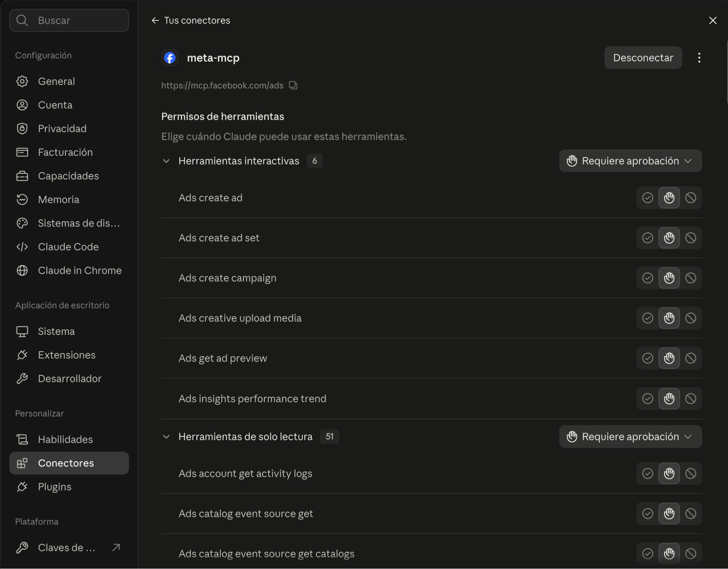This screenshot has height=569, width=728.
Task: Close the settings dialog
Action: coord(713,20)
